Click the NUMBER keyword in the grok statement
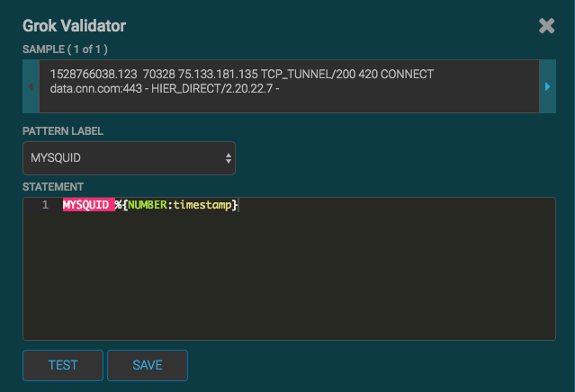The width and height of the screenshot is (575, 392). [x=148, y=205]
